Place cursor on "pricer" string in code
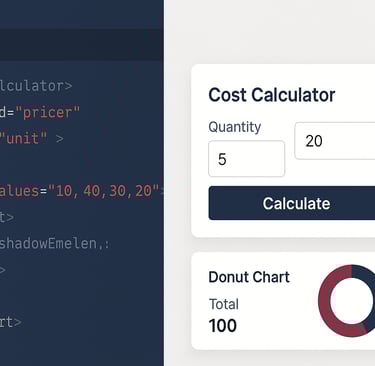375x366 pixels. (47, 112)
